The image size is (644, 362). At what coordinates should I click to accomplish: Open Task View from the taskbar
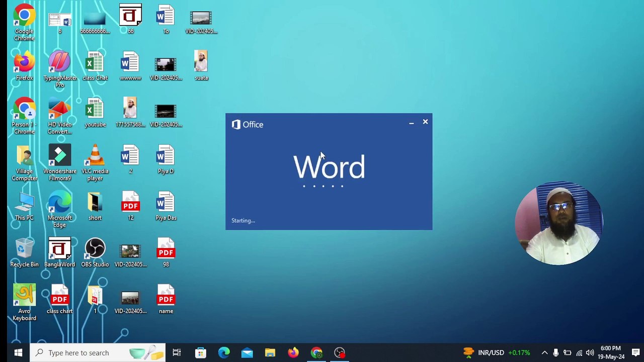[x=177, y=352]
